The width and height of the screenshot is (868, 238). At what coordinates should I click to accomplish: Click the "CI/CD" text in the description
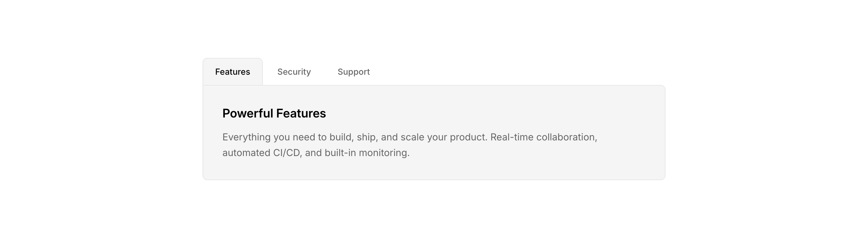(x=287, y=153)
